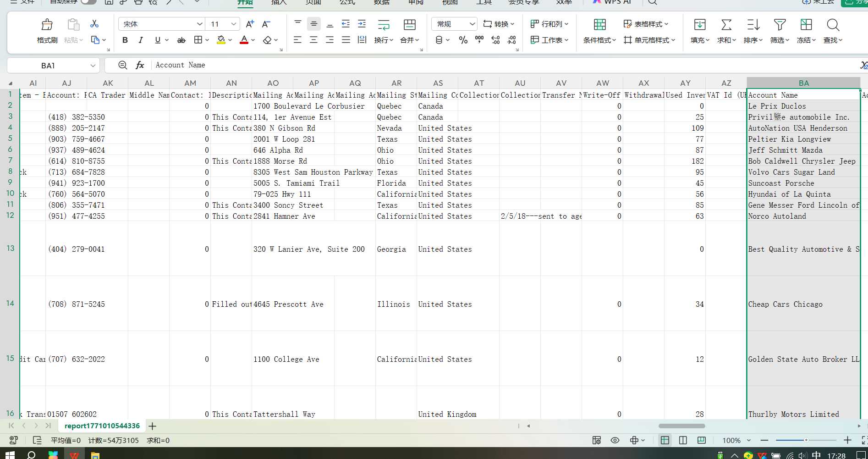
Task: Click the fill color paint bucket swatch
Action: click(x=221, y=40)
